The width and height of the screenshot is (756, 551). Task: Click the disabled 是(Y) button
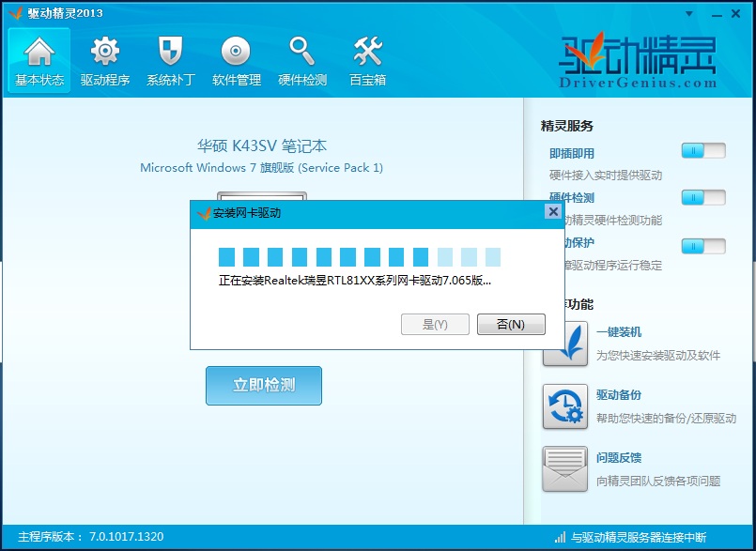[435, 325]
